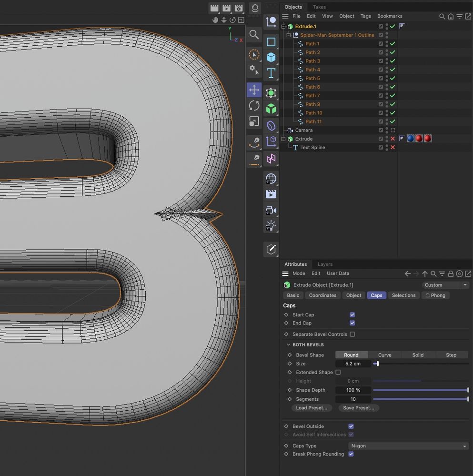Switch to the Takes tab
Image resolution: width=473 pixels, height=476 pixels.
point(319,7)
